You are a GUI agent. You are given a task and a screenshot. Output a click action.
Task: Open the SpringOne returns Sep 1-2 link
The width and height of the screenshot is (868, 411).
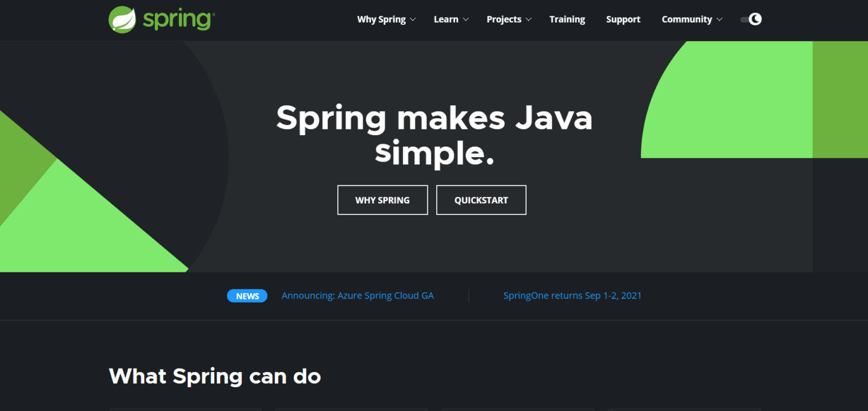pyautogui.click(x=572, y=296)
